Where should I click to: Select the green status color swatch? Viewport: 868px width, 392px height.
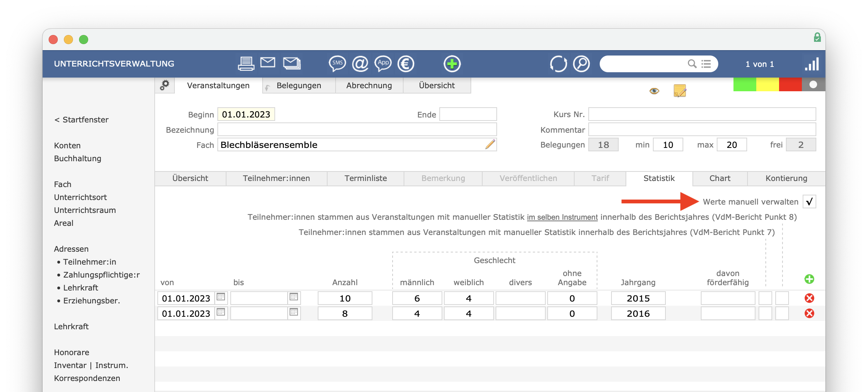pyautogui.click(x=744, y=84)
